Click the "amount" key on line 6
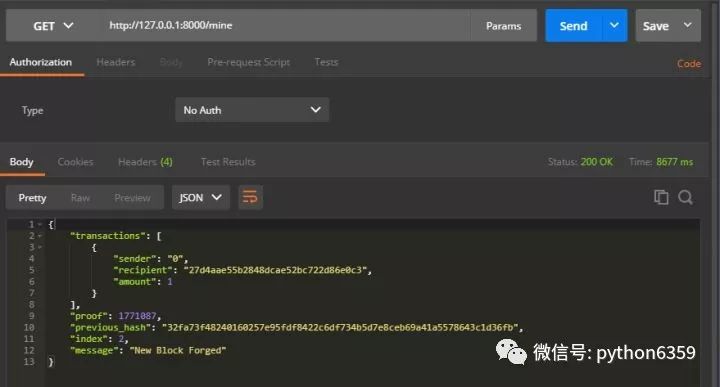 [135, 282]
